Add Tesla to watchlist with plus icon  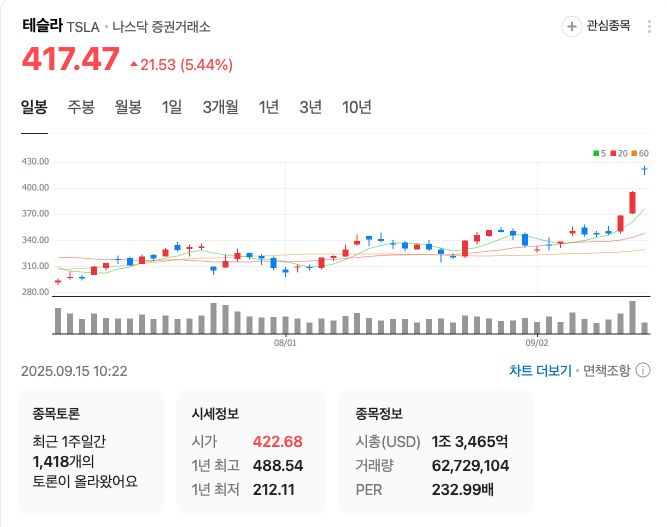[572, 26]
